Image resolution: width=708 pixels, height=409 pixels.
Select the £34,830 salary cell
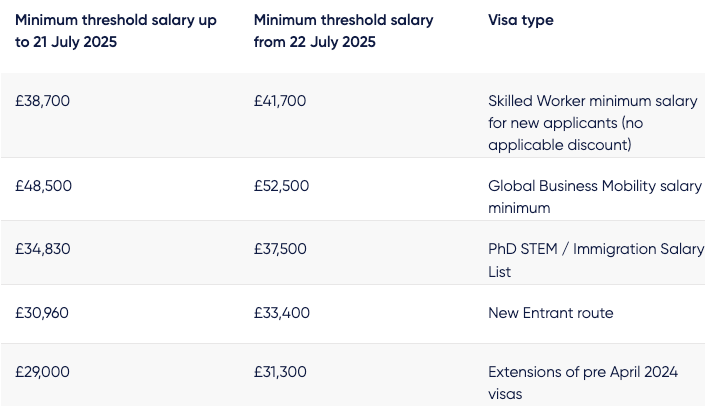[43, 249]
